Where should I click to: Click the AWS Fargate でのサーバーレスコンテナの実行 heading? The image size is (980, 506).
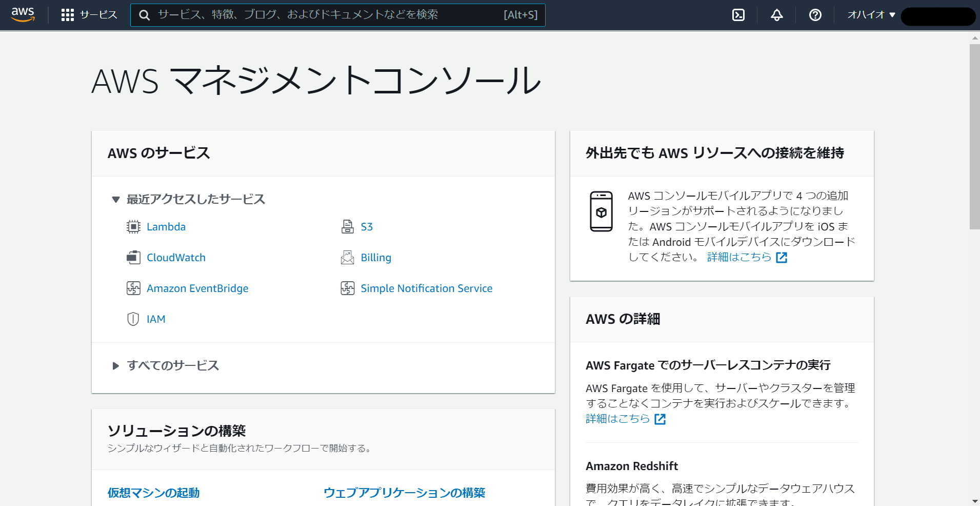coord(708,365)
